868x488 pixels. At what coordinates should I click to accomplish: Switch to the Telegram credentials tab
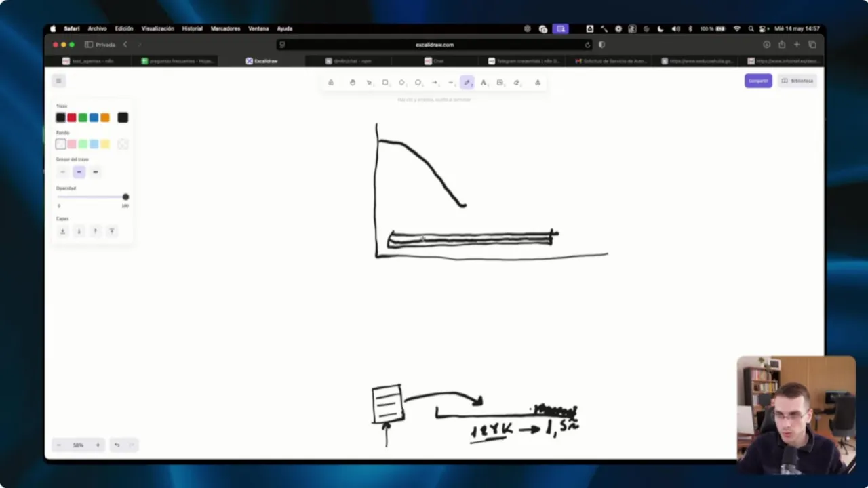pyautogui.click(x=523, y=61)
